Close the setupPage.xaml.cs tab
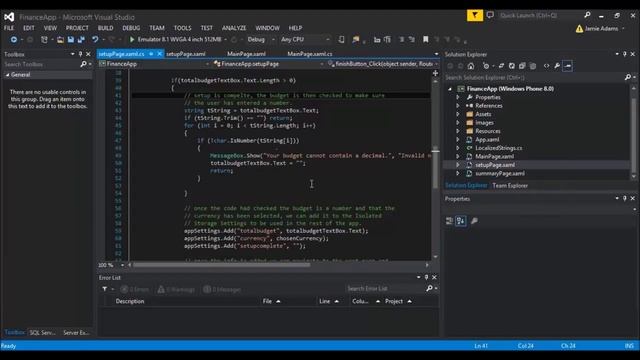Viewport: 640px width, 360px height. click(160, 54)
